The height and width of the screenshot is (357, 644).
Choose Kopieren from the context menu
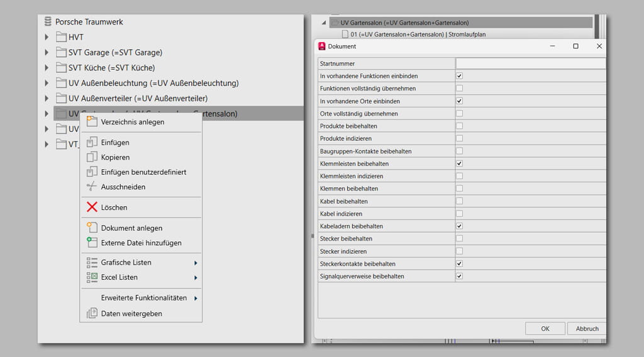pos(115,157)
